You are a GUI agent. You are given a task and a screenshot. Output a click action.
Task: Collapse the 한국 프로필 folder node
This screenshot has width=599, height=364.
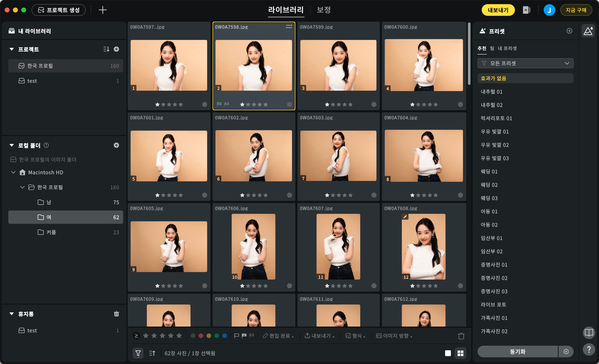pyautogui.click(x=22, y=187)
